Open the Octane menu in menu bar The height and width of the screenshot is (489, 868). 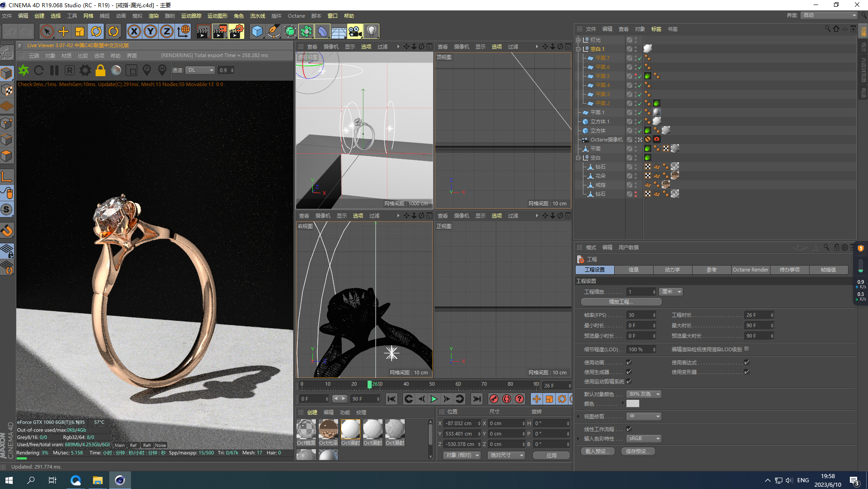296,16
